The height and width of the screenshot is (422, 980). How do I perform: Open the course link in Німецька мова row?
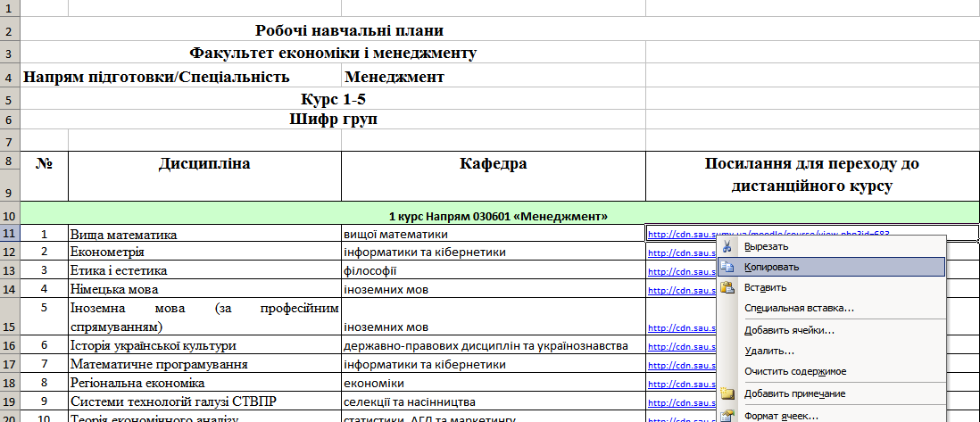682,291
